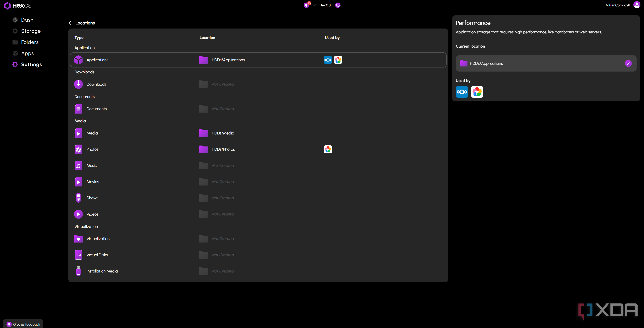Select the Virtualization location row

pos(258,239)
